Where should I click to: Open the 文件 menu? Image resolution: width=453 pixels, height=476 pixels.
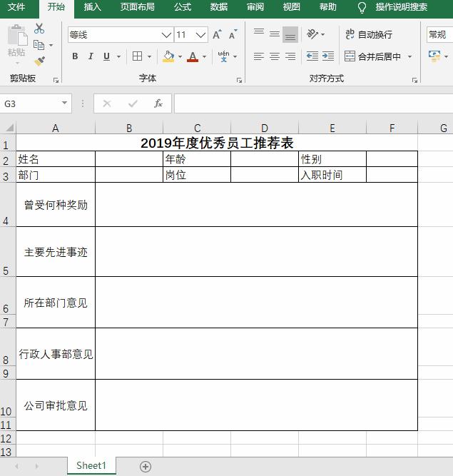click(x=16, y=7)
